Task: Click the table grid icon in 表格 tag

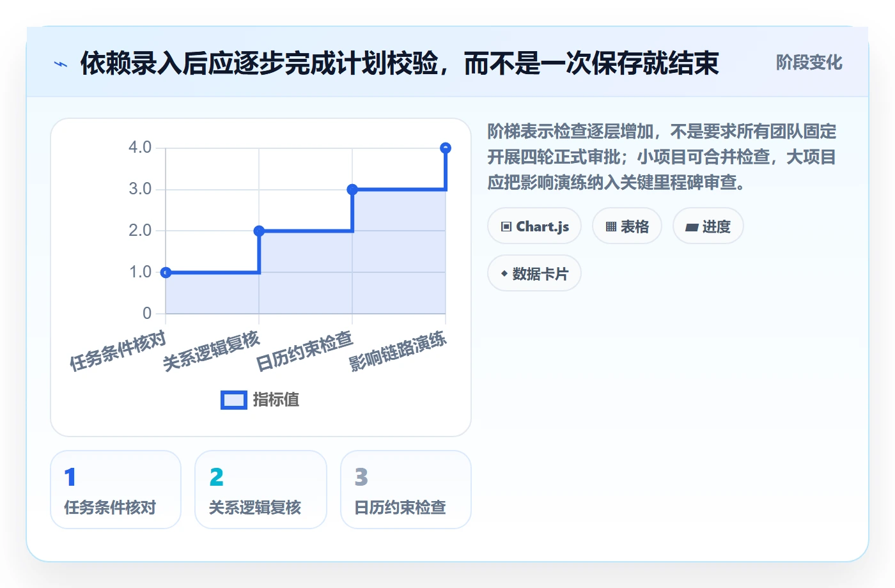Action: tap(611, 227)
